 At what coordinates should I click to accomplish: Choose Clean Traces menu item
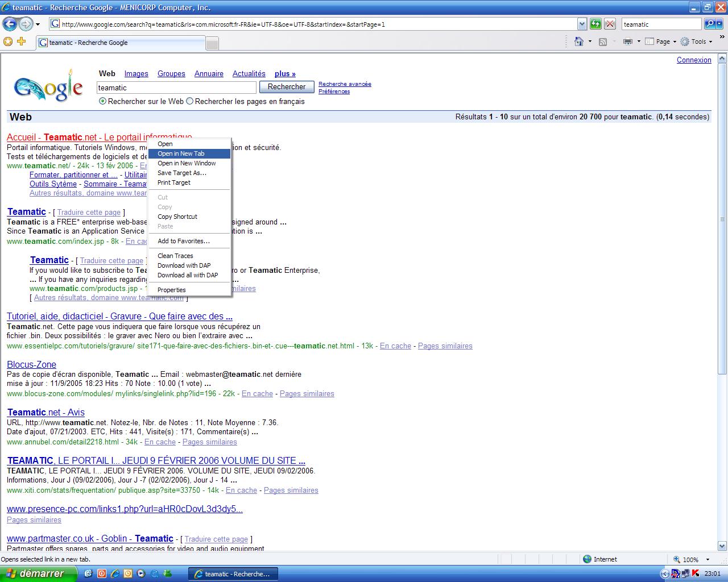point(189,256)
